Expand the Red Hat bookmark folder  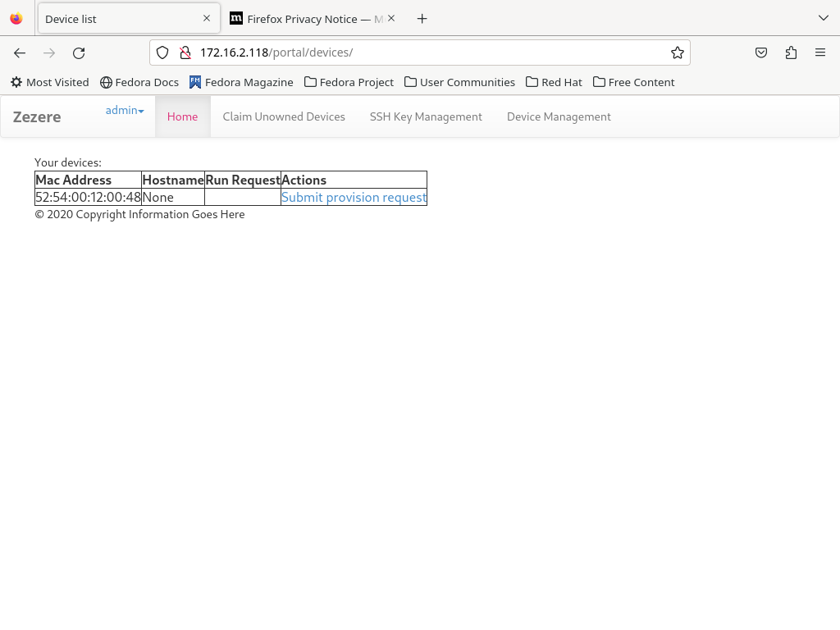pyautogui.click(x=554, y=82)
